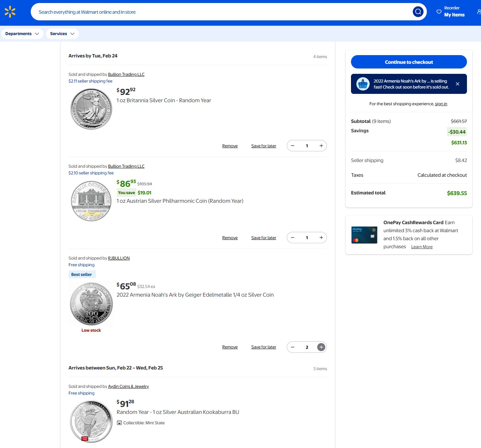Viewport: 481px width, 448px height.
Task: Expand the Services dropdown
Action: click(x=63, y=34)
